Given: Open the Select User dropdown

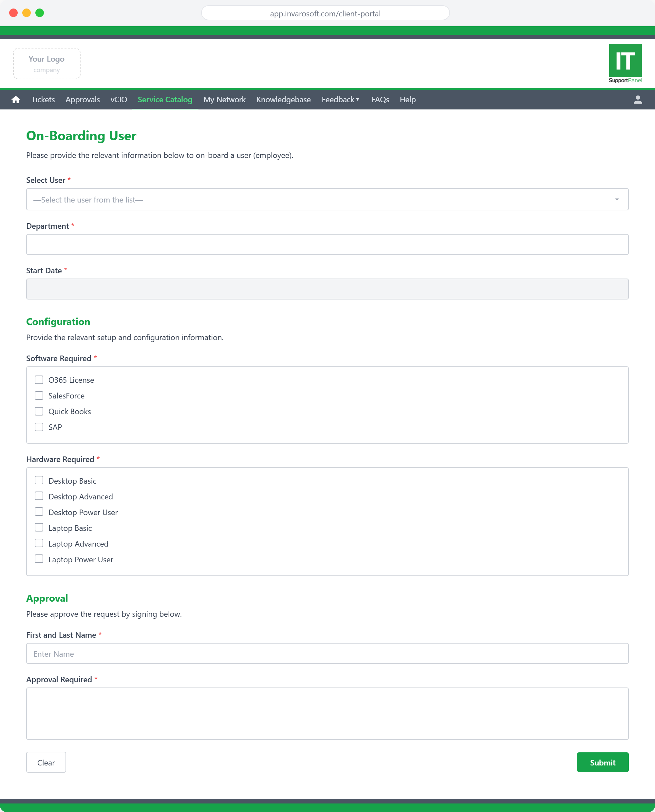Looking at the screenshot, I should point(327,199).
